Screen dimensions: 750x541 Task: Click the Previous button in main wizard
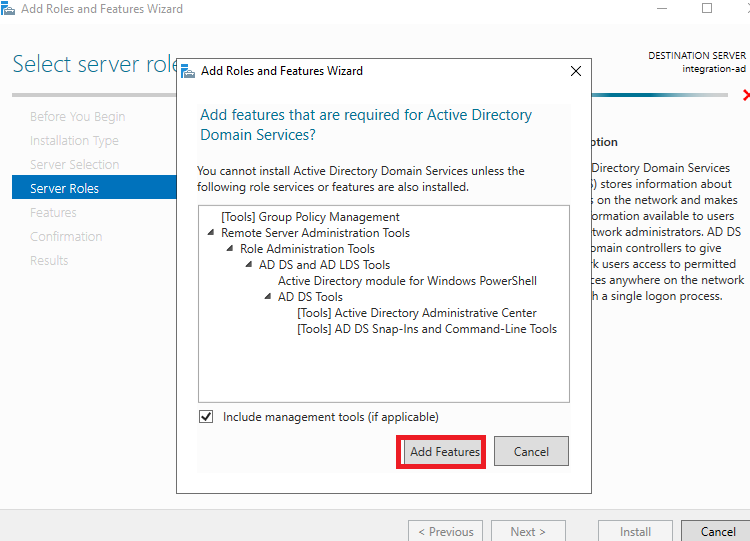(445, 531)
